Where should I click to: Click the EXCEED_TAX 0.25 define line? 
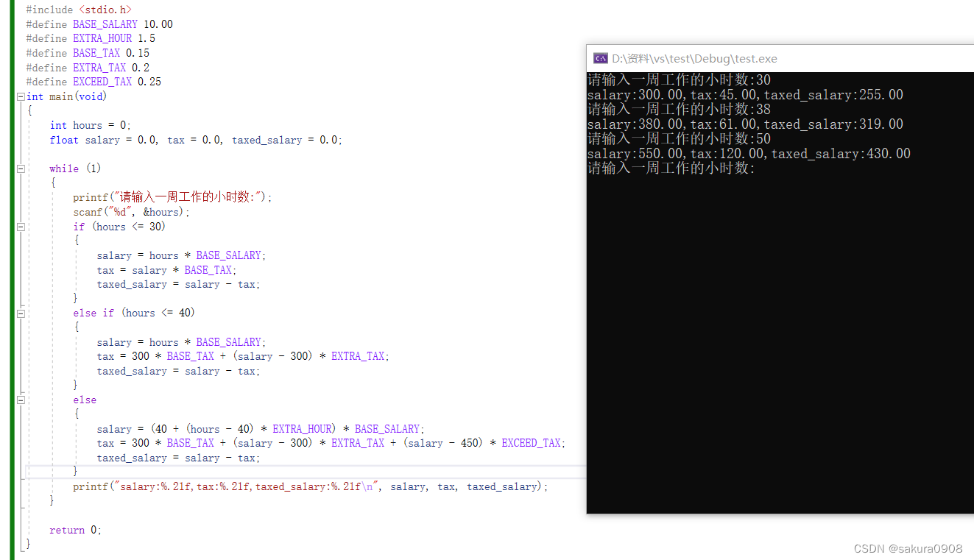(x=96, y=82)
